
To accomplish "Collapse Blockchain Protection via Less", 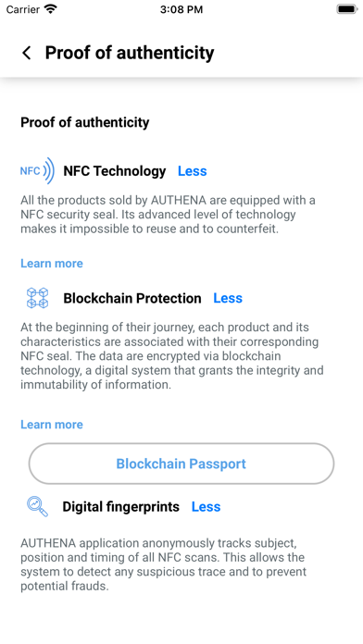I will (x=228, y=298).
